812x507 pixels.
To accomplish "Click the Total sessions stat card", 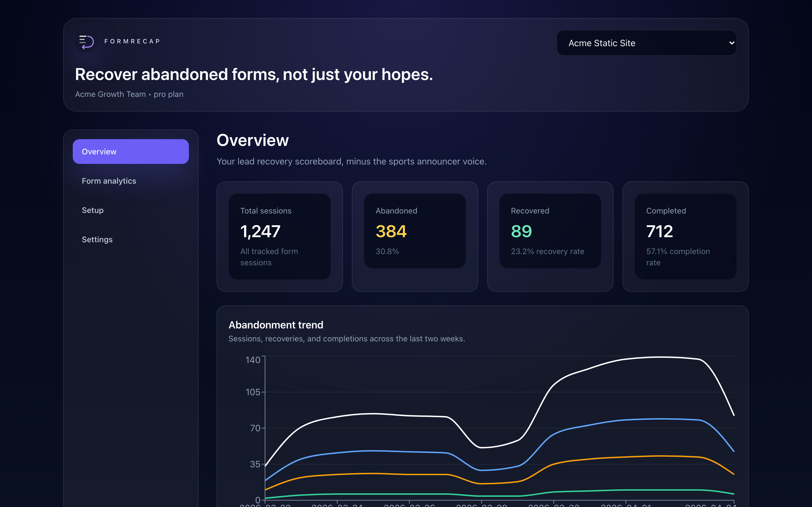I will tap(279, 236).
